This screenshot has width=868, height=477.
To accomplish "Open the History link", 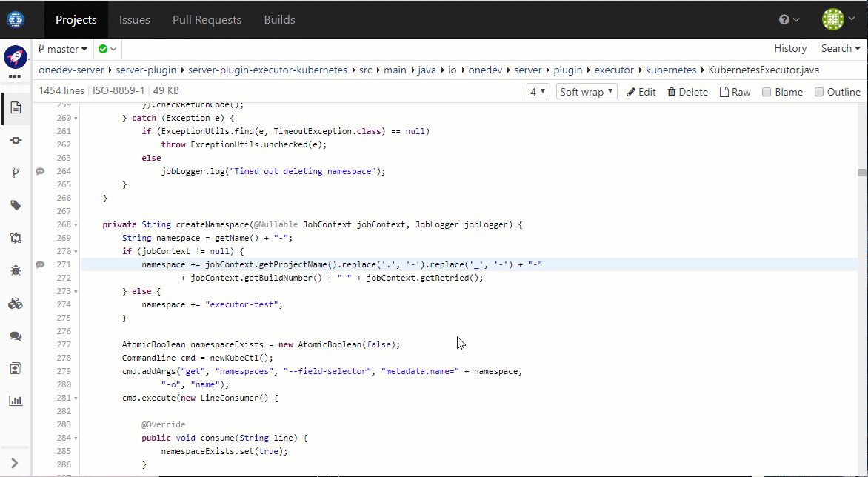I will click(x=790, y=49).
